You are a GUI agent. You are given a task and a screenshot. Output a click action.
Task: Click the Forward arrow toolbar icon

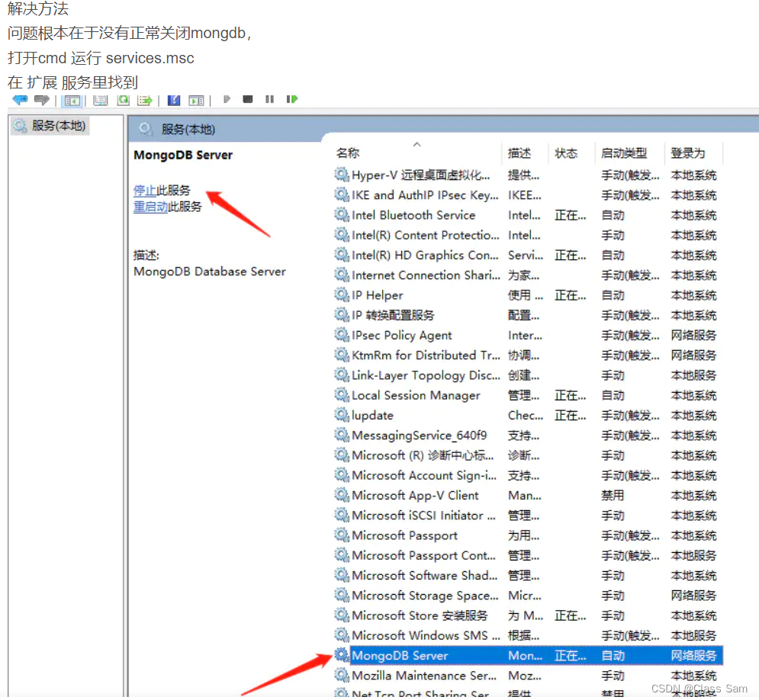click(42, 100)
